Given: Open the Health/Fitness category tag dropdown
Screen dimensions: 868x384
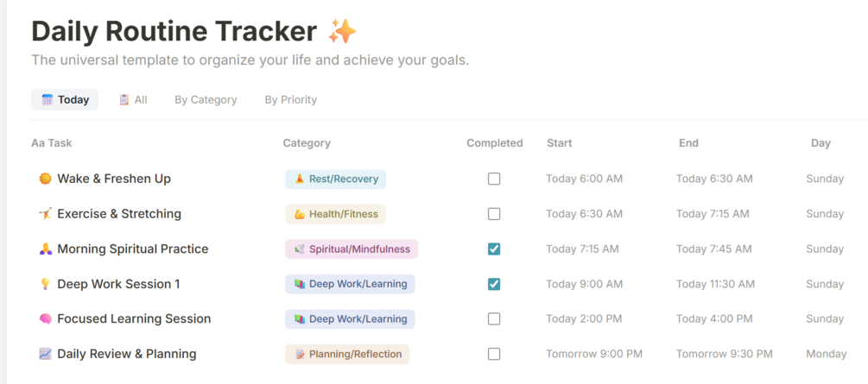Looking at the screenshot, I should pyautogui.click(x=335, y=214).
